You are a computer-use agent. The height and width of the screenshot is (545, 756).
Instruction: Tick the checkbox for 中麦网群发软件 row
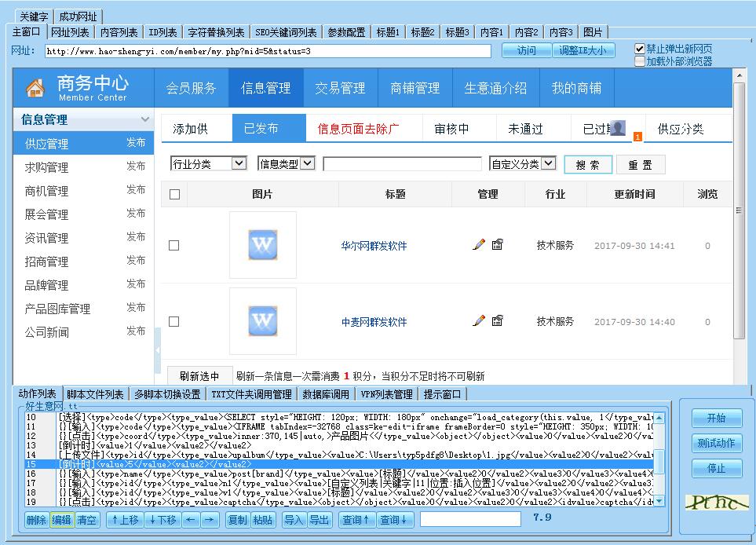click(174, 322)
